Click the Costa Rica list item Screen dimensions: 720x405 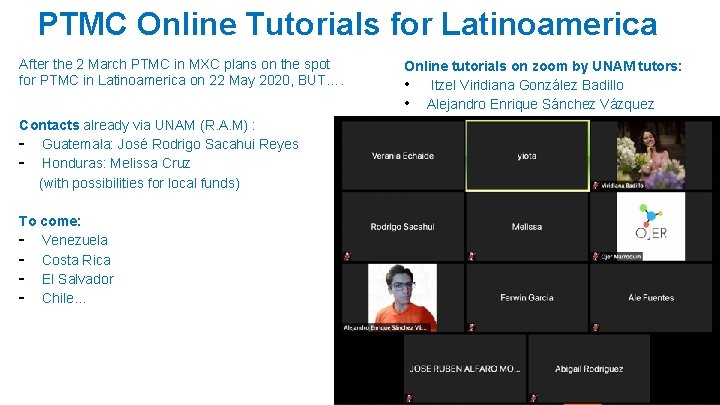point(76,260)
